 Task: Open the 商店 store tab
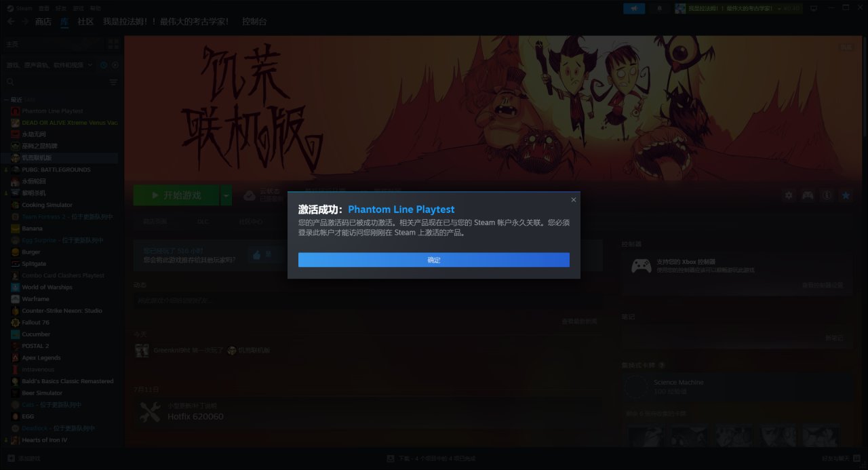43,22
